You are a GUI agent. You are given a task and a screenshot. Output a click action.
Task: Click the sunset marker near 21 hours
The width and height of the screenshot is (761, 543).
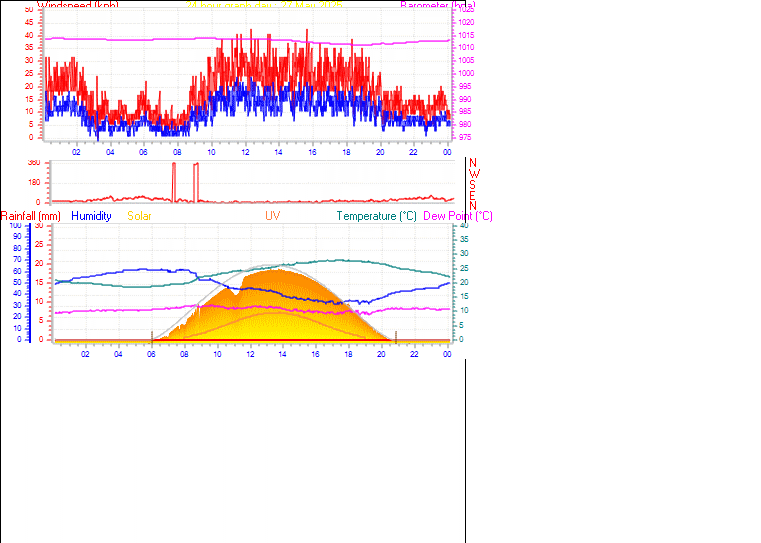click(396, 337)
